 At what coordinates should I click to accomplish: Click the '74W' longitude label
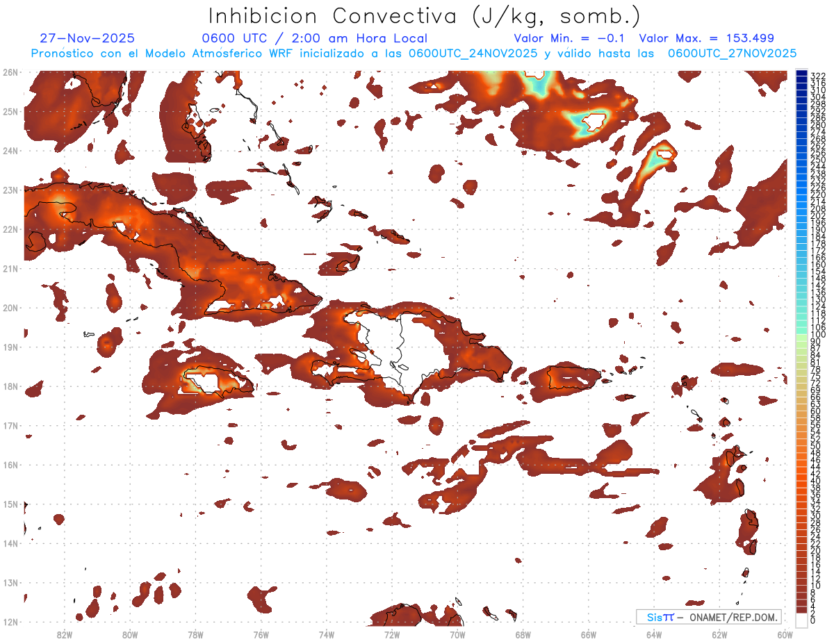click(327, 634)
